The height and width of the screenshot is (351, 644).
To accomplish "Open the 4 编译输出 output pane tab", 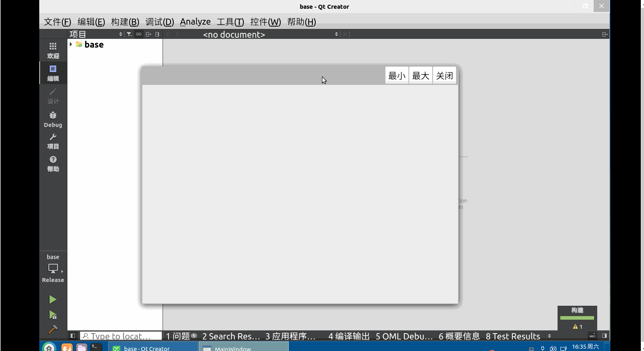I will point(349,336).
